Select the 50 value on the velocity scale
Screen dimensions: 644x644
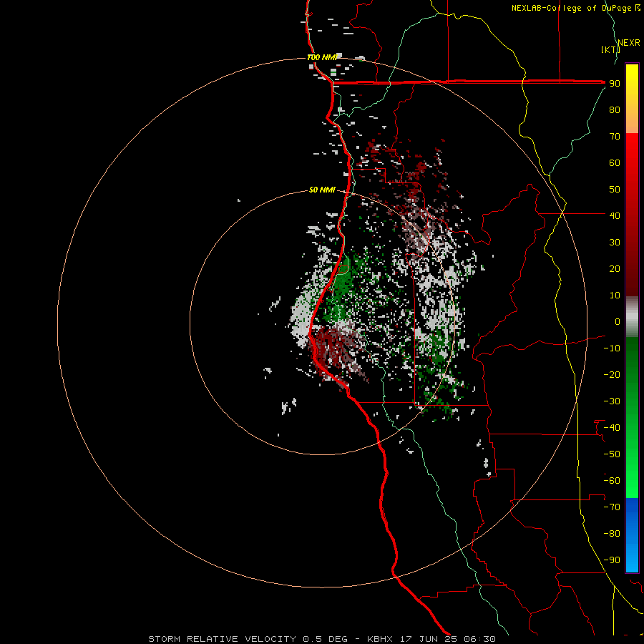615,190
